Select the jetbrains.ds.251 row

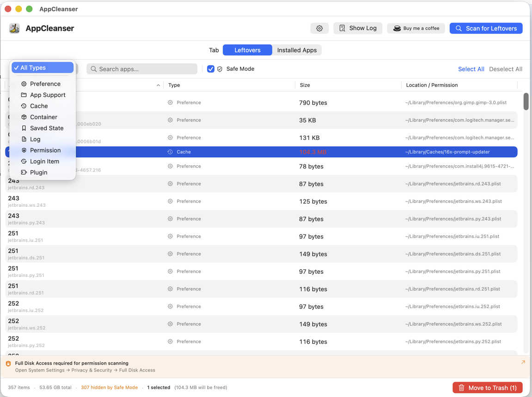tap(261, 254)
